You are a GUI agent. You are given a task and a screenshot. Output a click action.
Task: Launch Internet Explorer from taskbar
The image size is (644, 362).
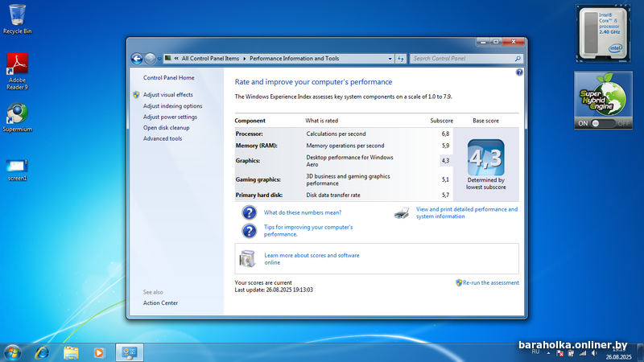click(x=42, y=352)
